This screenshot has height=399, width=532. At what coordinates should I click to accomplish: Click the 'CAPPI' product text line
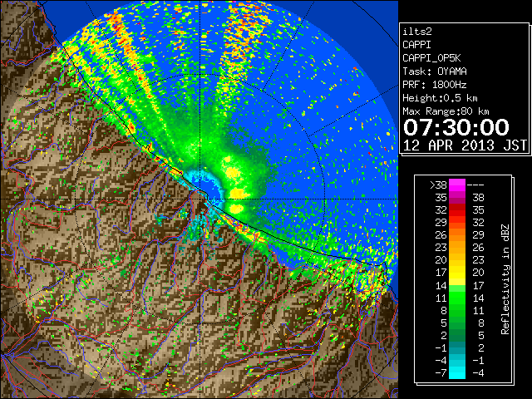coord(416,45)
